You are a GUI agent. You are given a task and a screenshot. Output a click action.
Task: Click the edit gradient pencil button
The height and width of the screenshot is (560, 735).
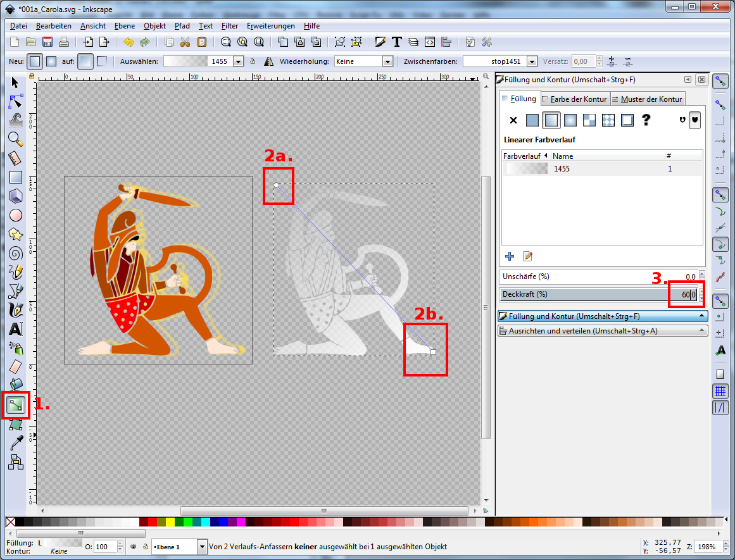(527, 256)
